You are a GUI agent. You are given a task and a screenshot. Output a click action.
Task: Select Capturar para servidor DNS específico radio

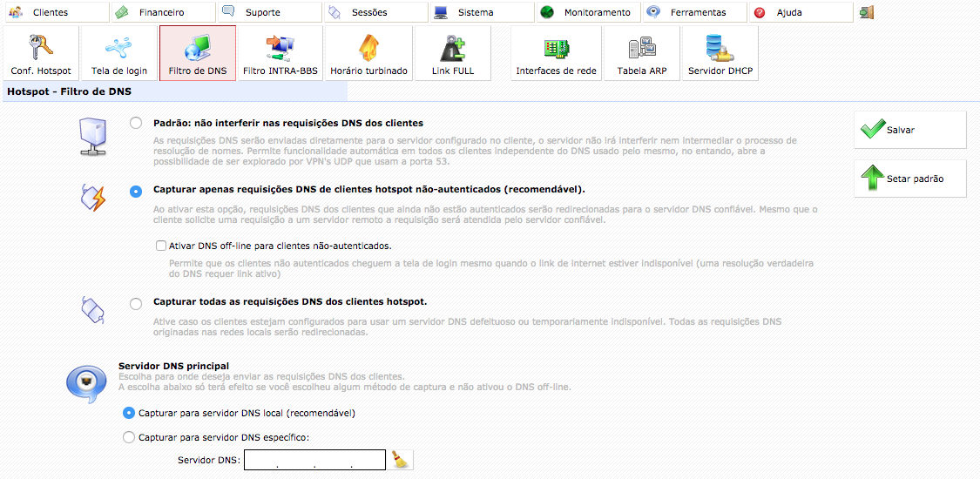(x=129, y=437)
